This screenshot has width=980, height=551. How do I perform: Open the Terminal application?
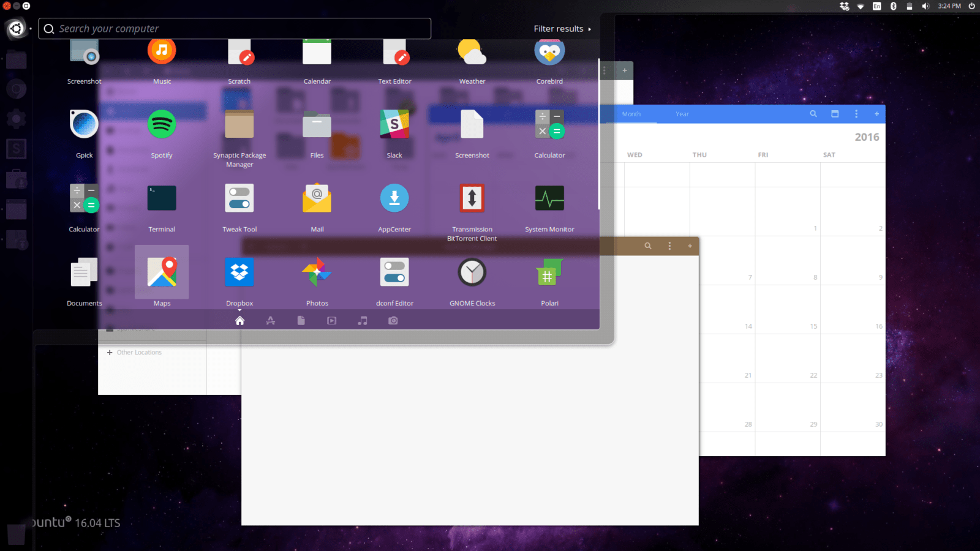click(161, 198)
